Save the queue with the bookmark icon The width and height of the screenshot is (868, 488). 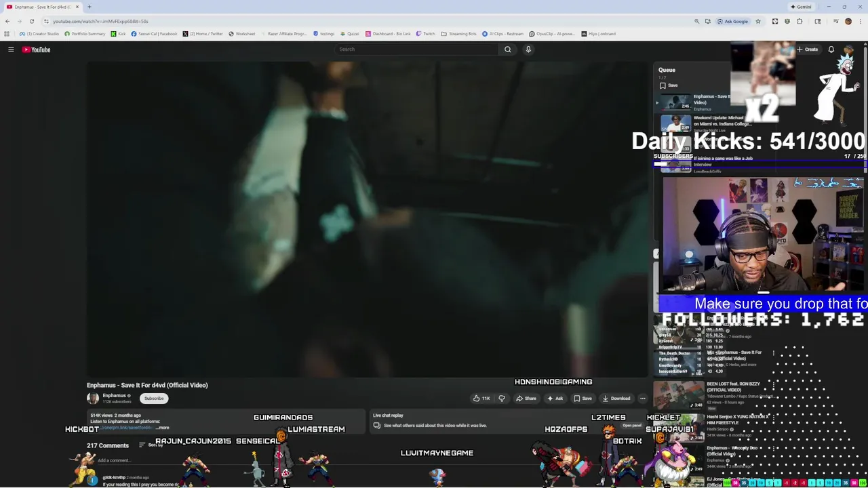(x=668, y=85)
